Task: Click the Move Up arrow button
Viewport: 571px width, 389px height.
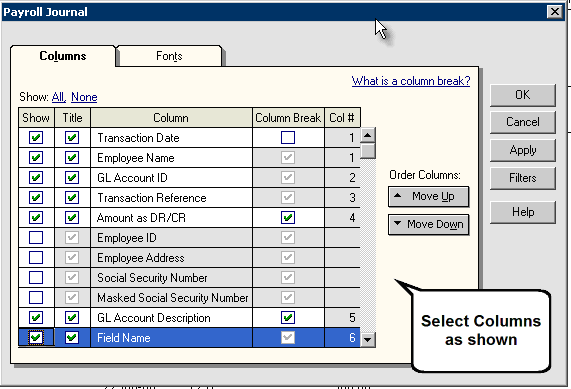Action: pyautogui.click(x=428, y=197)
